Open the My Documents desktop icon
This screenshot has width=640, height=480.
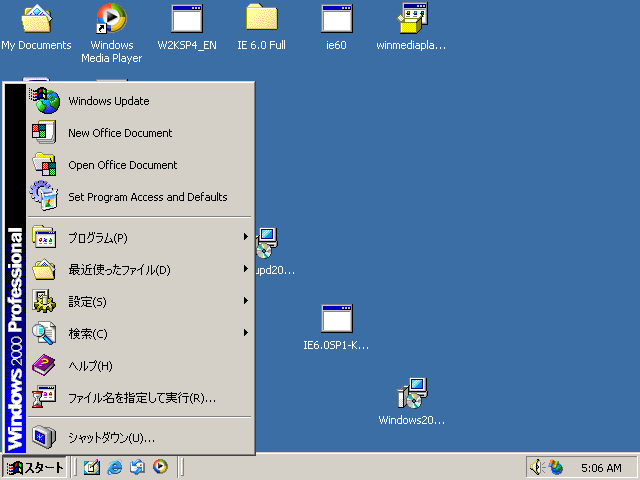pos(36,19)
